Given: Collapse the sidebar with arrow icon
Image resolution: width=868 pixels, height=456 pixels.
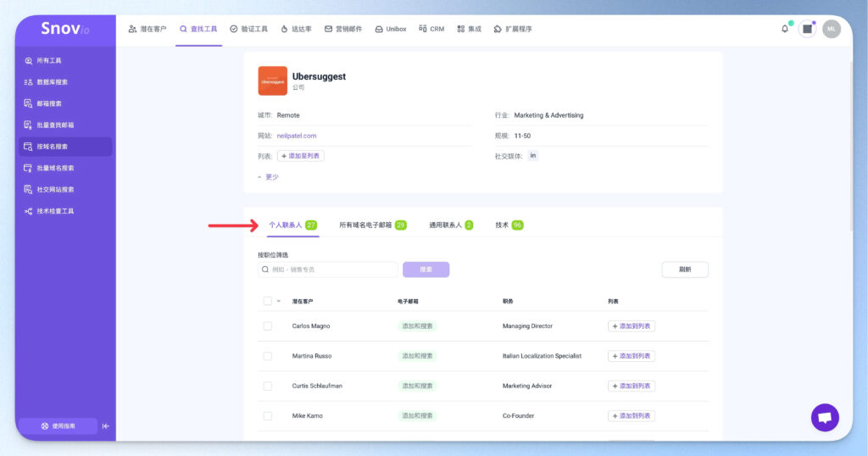Looking at the screenshot, I should [x=106, y=426].
